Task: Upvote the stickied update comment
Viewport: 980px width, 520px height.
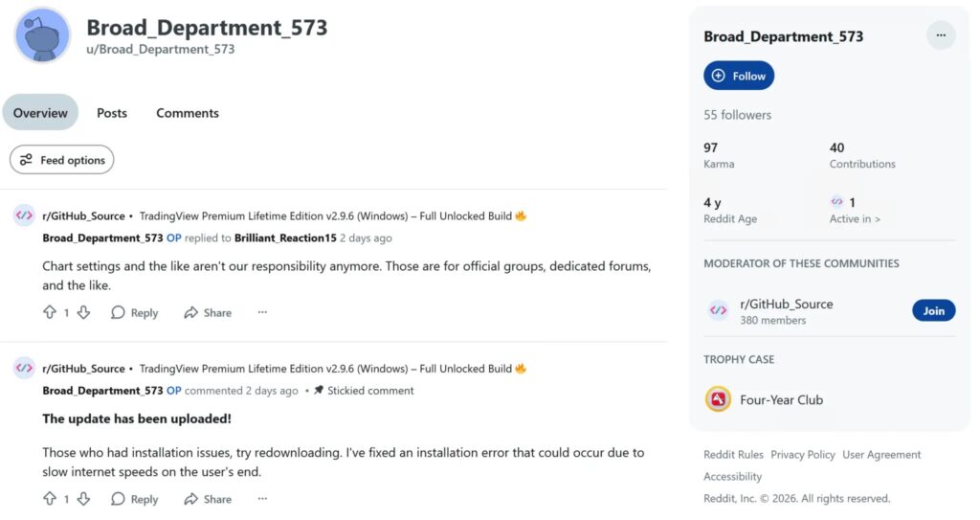Action: point(50,499)
